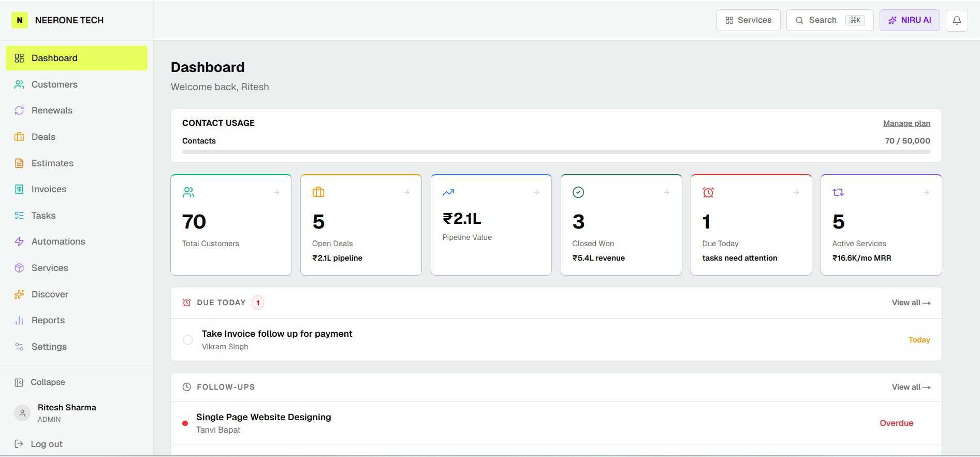Click the Due Today count badge

(x=258, y=303)
